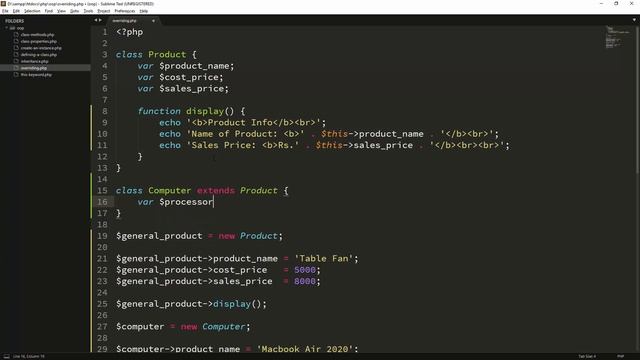Viewport: 640px width, 360px height.
Task: Go to next tab with right arrow
Action: pyautogui.click(x=100, y=20)
